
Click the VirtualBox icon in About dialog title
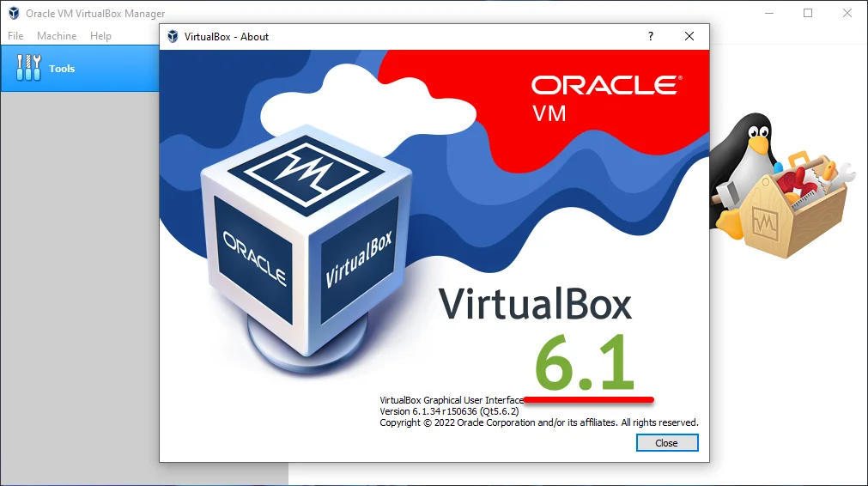[x=173, y=37]
